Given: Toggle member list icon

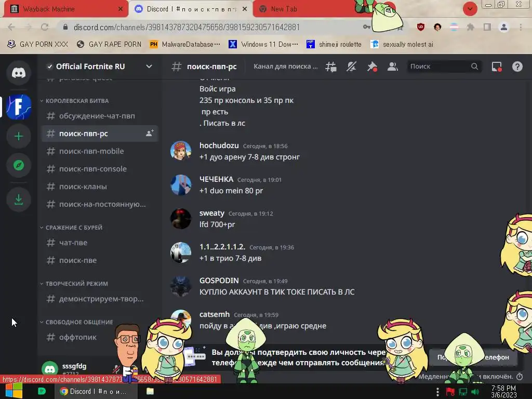Looking at the screenshot, I should [x=393, y=66].
